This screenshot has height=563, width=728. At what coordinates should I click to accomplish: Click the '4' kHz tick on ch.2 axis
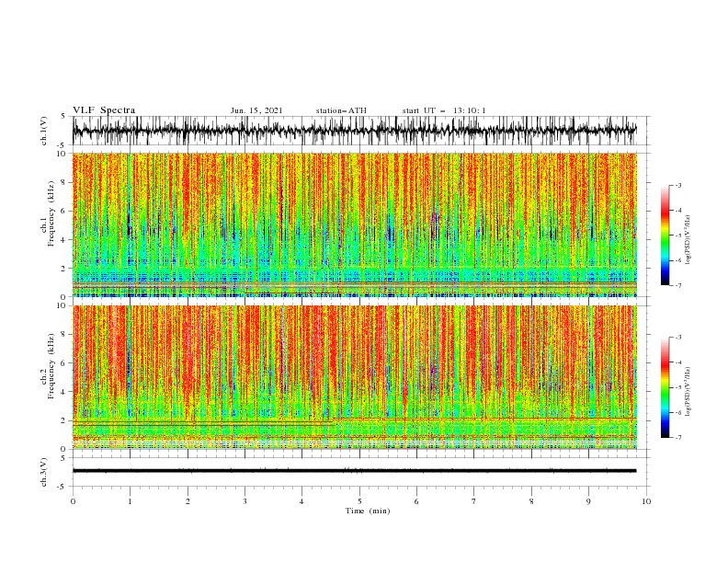pyautogui.click(x=65, y=392)
